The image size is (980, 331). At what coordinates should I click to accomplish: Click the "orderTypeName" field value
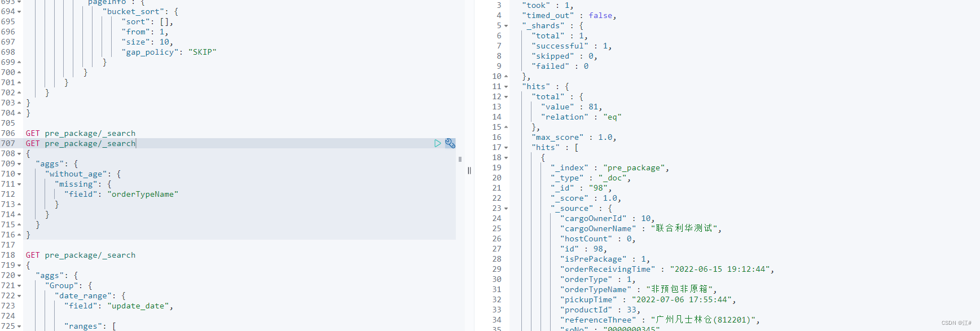143,194
